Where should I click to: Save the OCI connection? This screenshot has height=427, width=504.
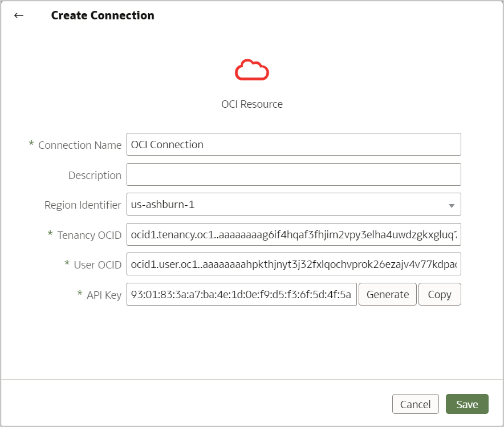pyautogui.click(x=466, y=404)
